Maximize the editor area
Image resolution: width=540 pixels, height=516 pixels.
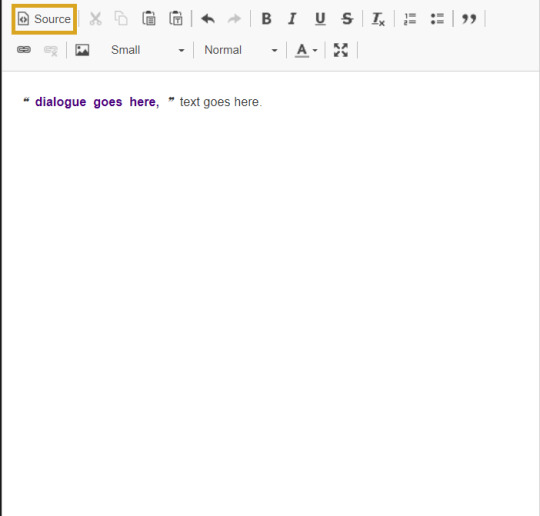341,50
